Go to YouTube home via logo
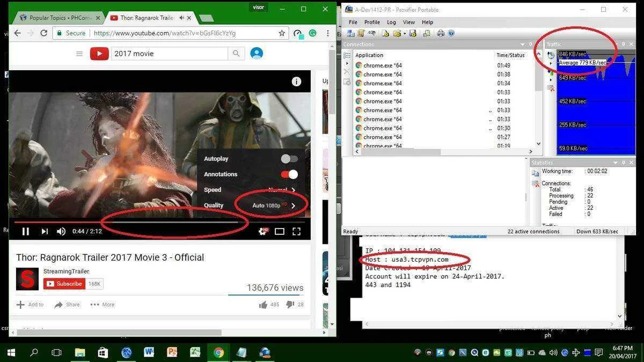Screen dimensions: 644x362 [99, 54]
